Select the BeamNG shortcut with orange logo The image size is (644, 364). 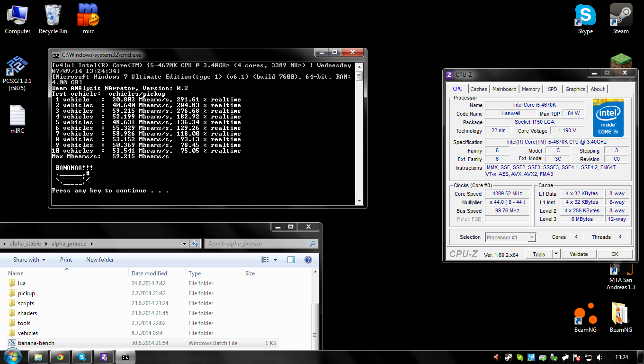coord(585,318)
